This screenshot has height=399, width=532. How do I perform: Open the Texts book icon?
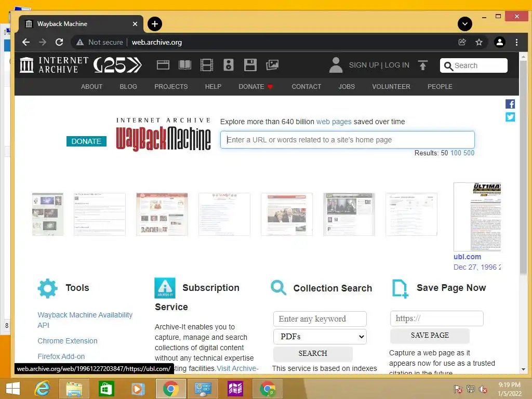click(x=185, y=65)
